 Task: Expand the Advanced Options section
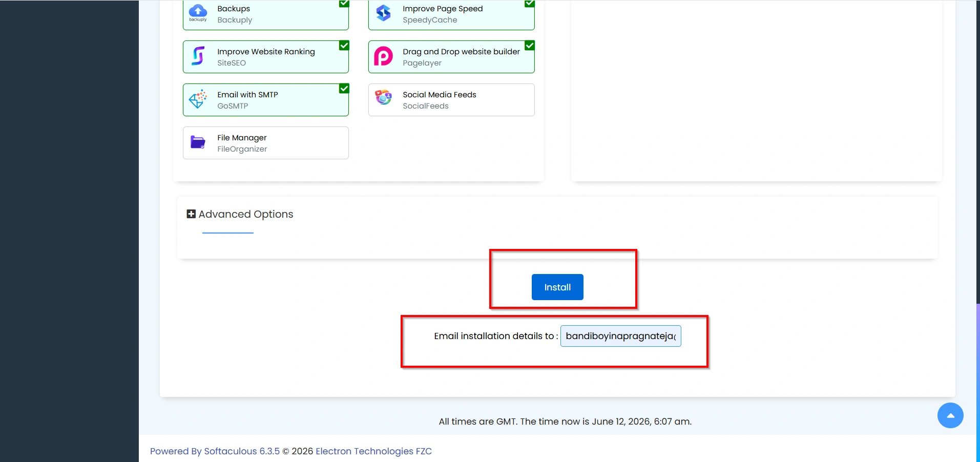pos(240,214)
